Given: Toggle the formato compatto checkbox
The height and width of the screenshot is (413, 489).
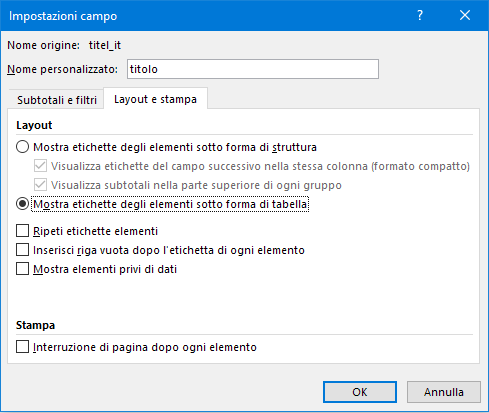Looking at the screenshot, I should tap(40, 166).
